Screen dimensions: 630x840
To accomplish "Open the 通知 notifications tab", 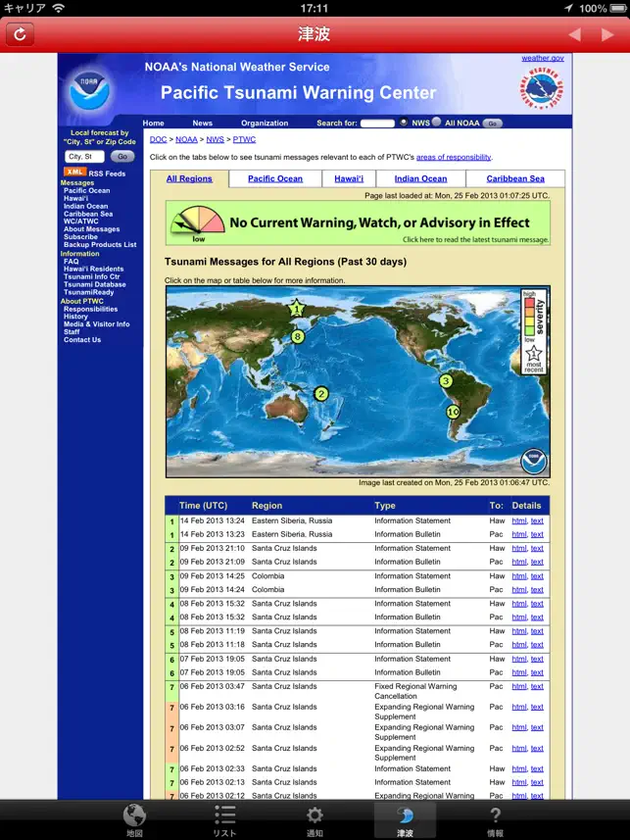I will coord(315,820).
